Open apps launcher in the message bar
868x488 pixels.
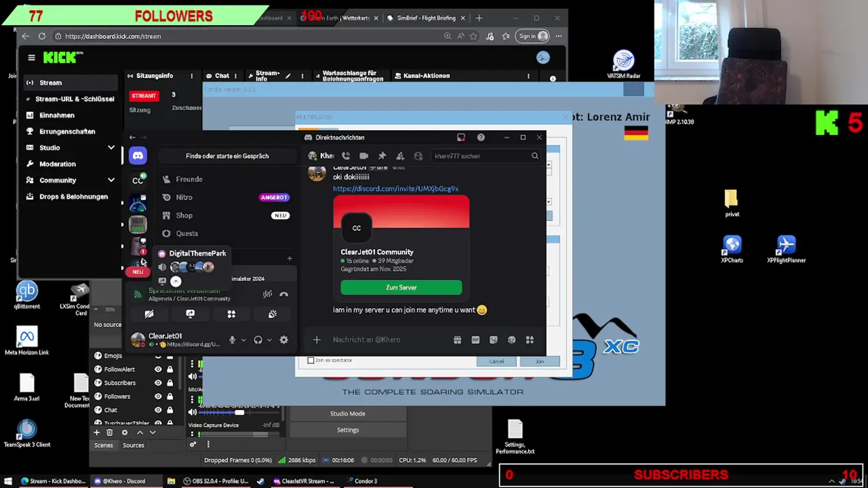click(x=530, y=340)
